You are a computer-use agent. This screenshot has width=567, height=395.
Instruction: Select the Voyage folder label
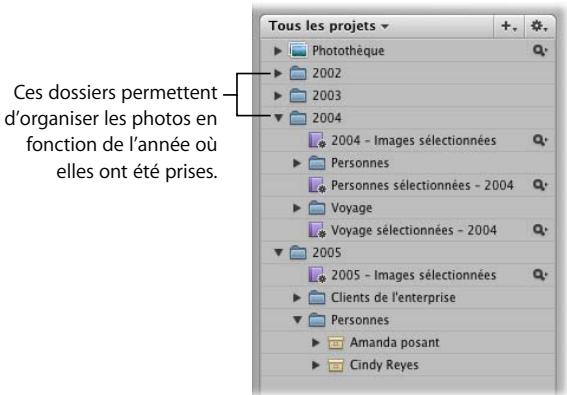(351, 208)
